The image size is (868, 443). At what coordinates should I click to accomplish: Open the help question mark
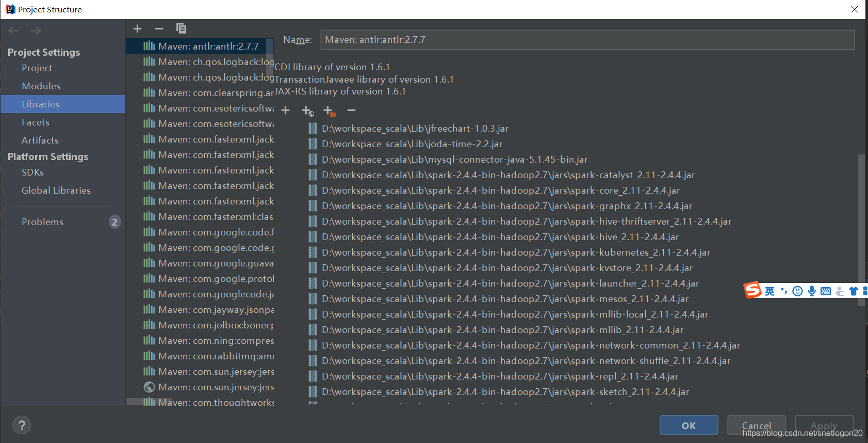pyautogui.click(x=22, y=425)
